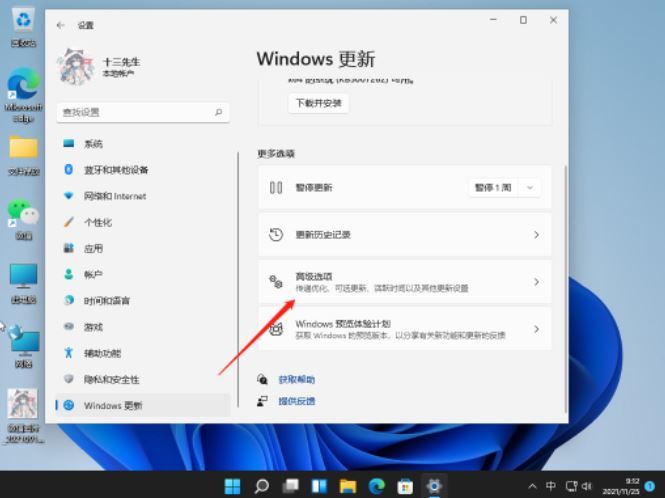Click the Windows Insider icon beside 预览体验计划
The height and width of the screenshot is (498, 665).
277,329
